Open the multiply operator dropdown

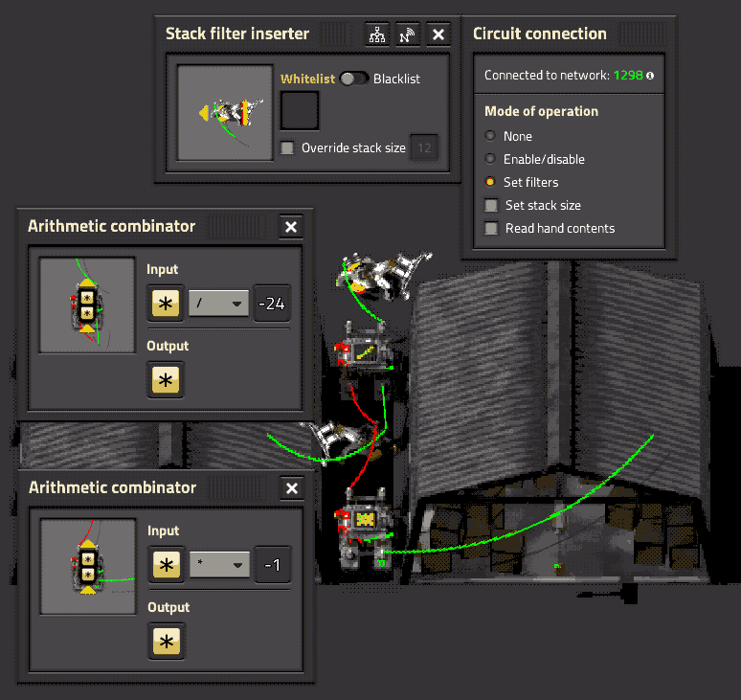(220, 565)
